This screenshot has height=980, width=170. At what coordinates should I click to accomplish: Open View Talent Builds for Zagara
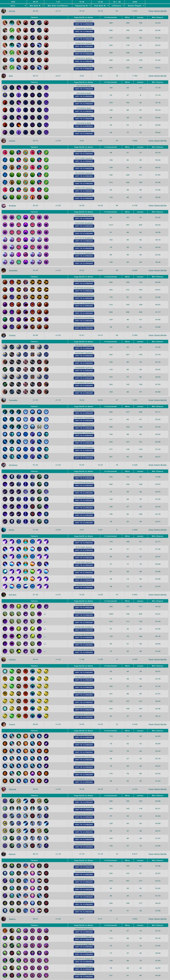157,919
